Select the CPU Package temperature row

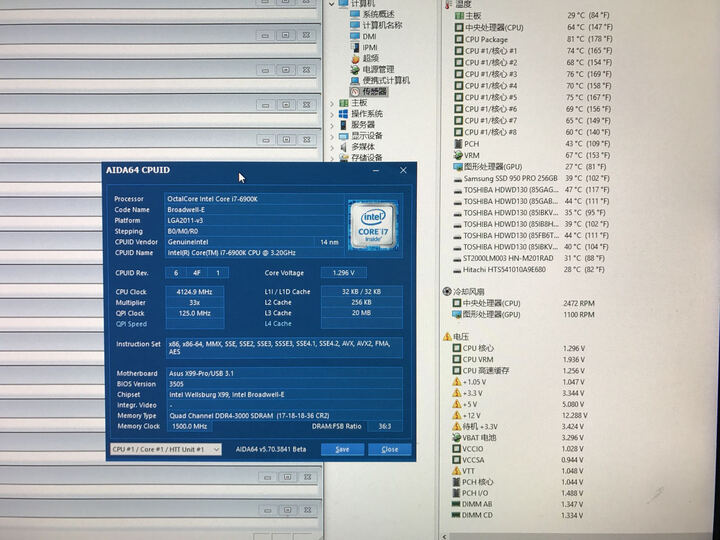(533, 39)
